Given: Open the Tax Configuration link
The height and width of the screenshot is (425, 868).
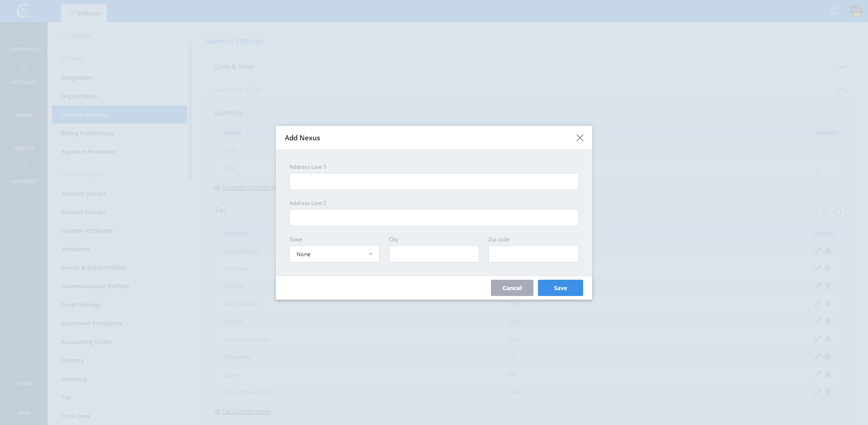Looking at the screenshot, I should point(245,411).
